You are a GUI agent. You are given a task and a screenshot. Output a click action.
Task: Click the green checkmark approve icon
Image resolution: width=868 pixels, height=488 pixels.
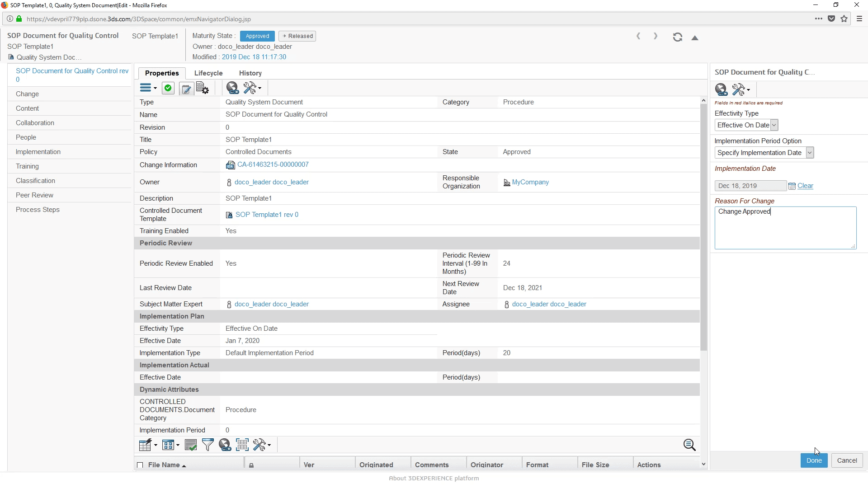(168, 89)
